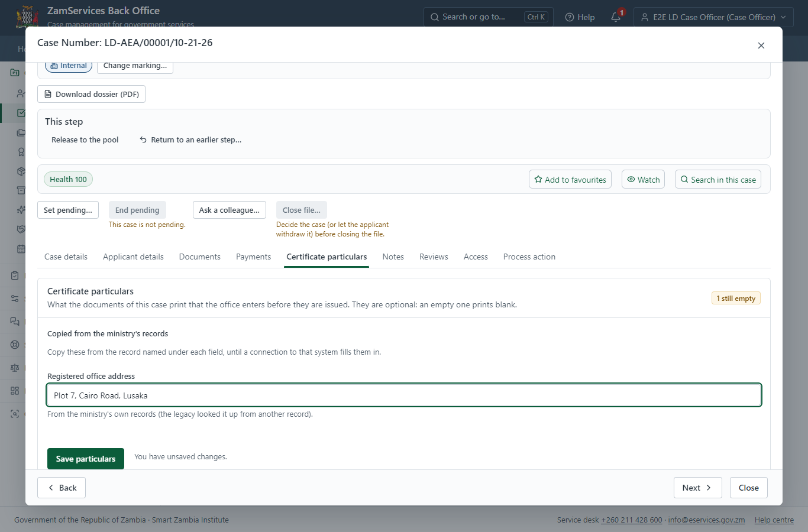Viewport: 808px width, 532px height.
Task: Click the archive box icon in the sidebar
Action: 21,190
